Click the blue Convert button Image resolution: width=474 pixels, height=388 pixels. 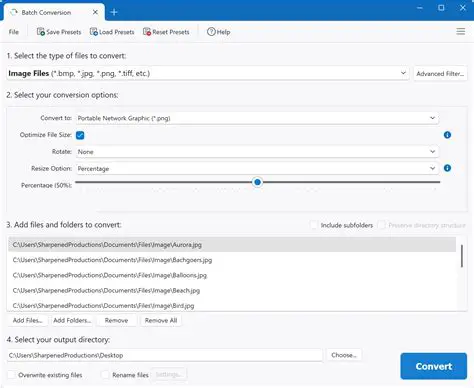434,366
